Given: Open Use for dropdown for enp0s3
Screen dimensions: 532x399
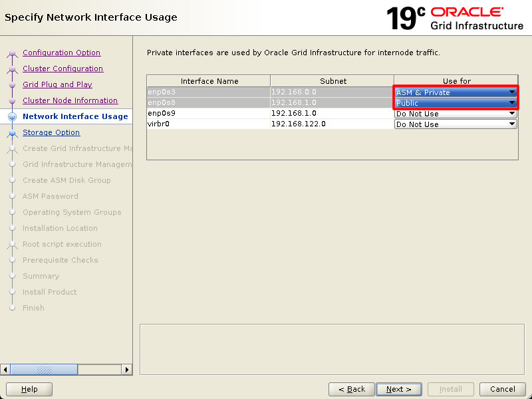Looking at the screenshot, I should click(x=456, y=92).
